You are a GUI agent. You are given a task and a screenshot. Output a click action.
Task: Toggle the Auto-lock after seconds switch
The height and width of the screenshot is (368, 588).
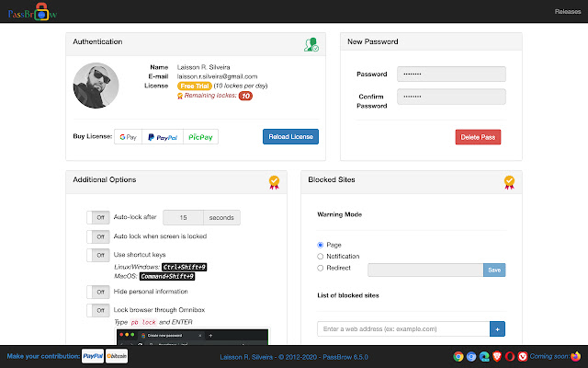click(x=97, y=218)
